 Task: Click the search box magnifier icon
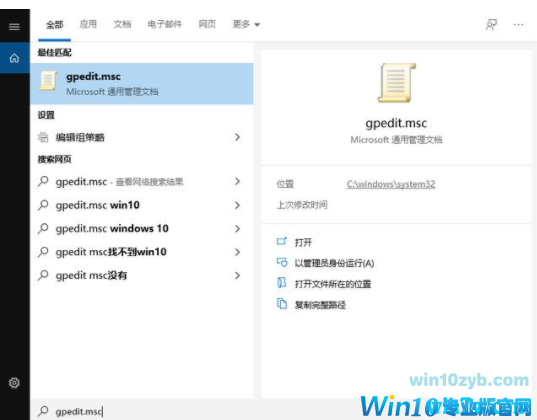point(43,411)
